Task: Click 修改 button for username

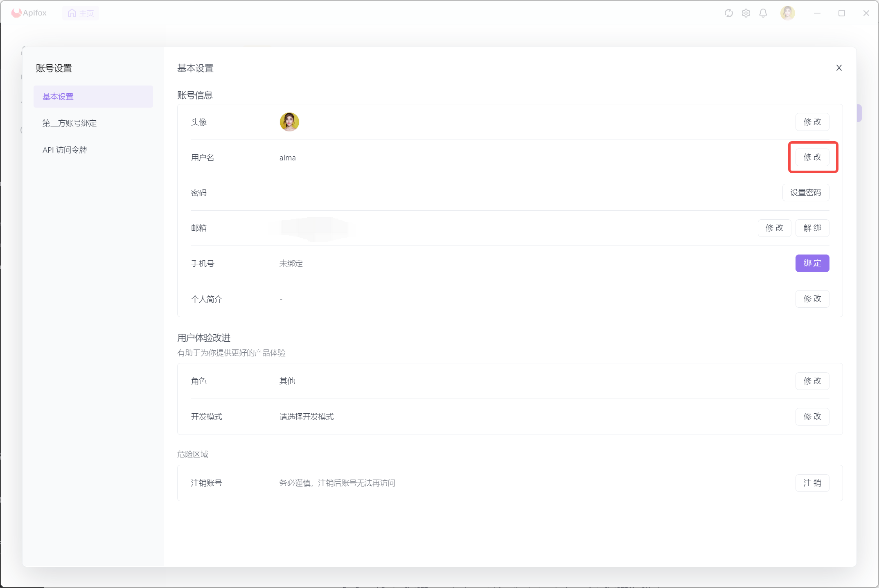Action: point(812,157)
